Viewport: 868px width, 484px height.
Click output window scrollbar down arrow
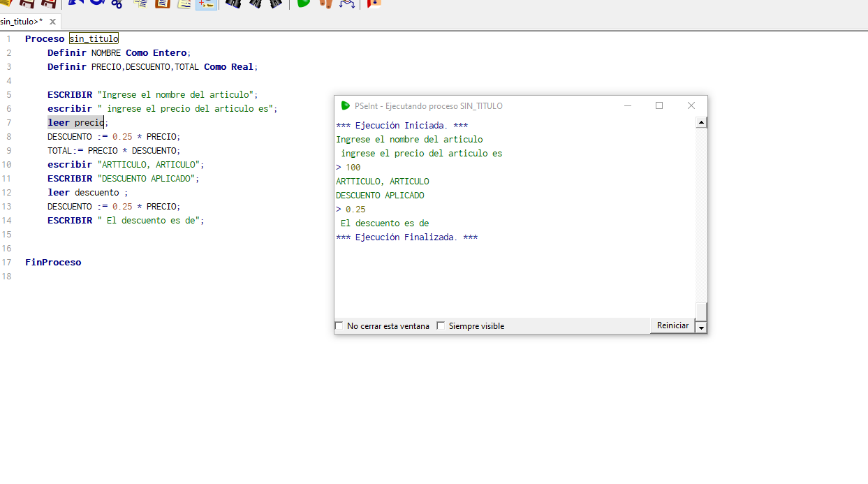coord(702,328)
